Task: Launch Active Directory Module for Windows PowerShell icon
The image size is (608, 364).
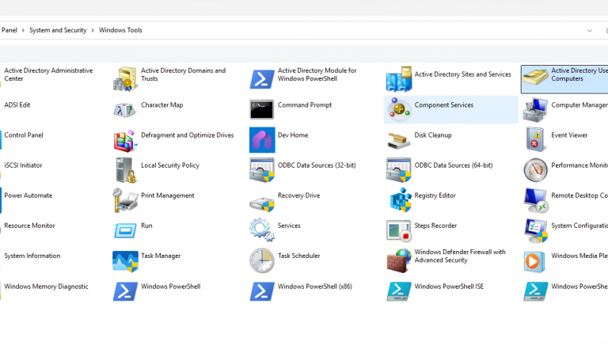Action: [262, 79]
